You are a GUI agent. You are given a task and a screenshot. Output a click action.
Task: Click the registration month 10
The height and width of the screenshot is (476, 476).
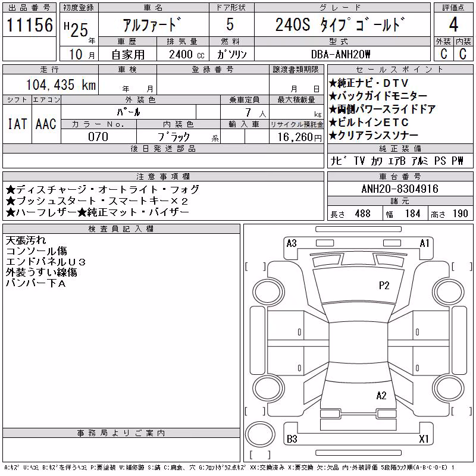tap(76, 55)
